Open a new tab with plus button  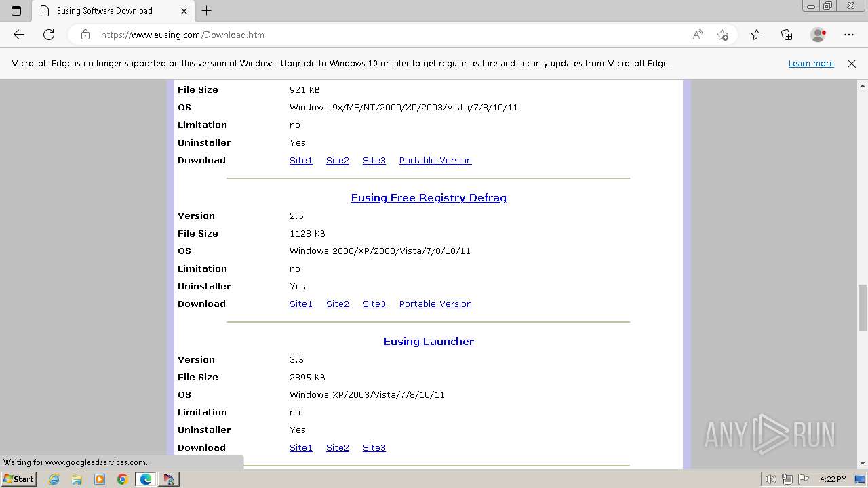(207, 11)
